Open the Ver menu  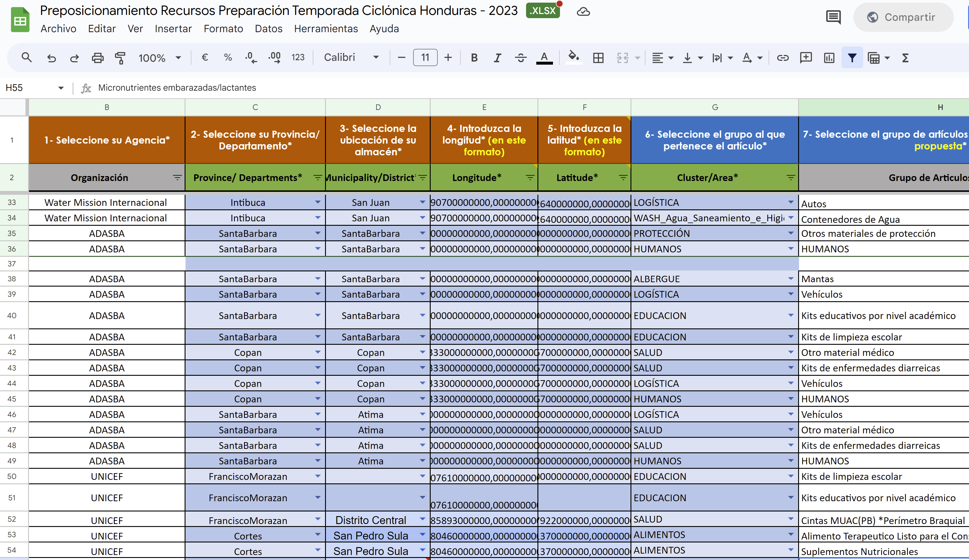click(135, 29)
